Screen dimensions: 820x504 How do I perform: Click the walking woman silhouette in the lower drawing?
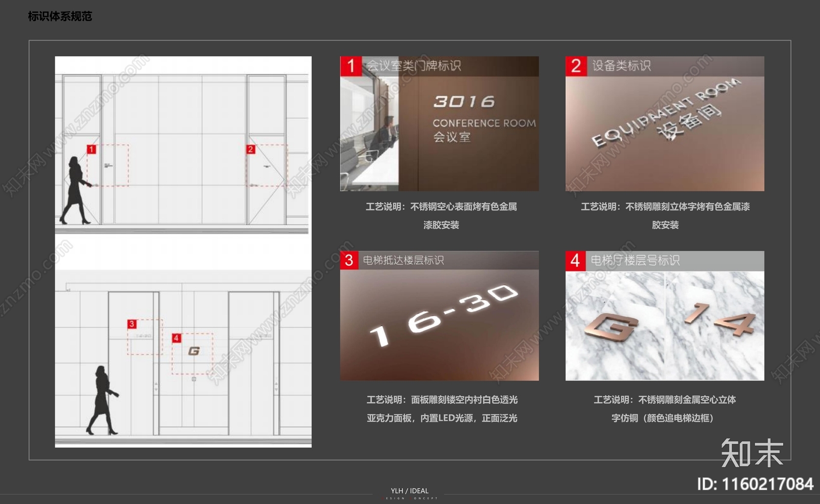click(x=101, y=401)
